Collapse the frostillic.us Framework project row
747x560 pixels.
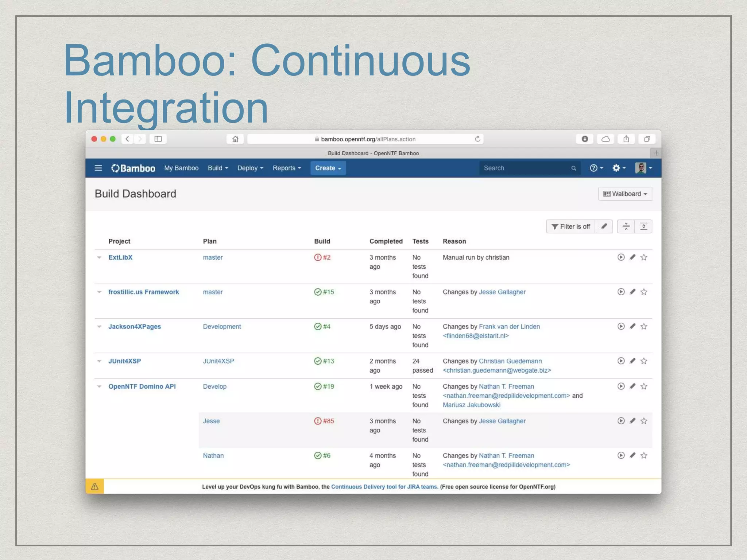(99, 292)
